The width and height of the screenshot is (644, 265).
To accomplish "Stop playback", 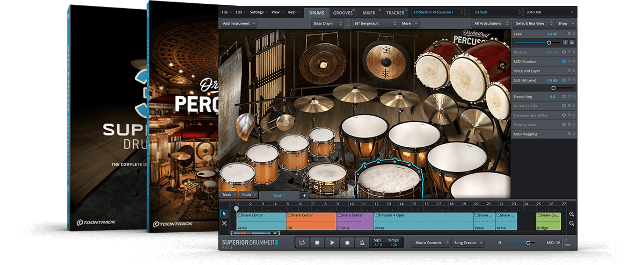I will tap(317, 243).
